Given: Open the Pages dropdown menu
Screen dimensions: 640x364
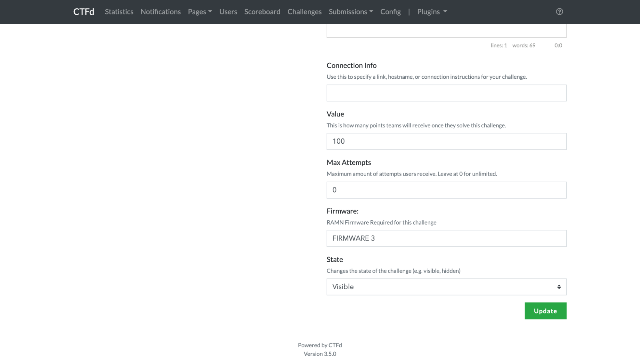Looking at the screenshot, I should 200,12.
